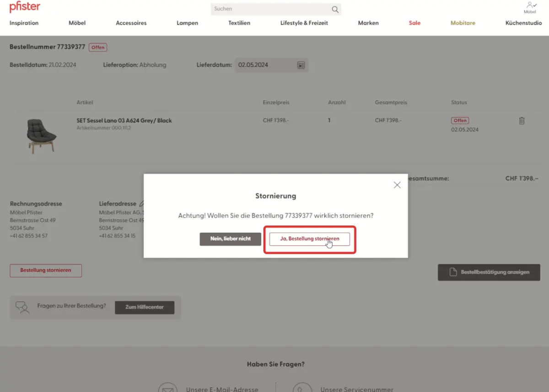Click the Sessel Lano product thumbnail

pos(41,135)
